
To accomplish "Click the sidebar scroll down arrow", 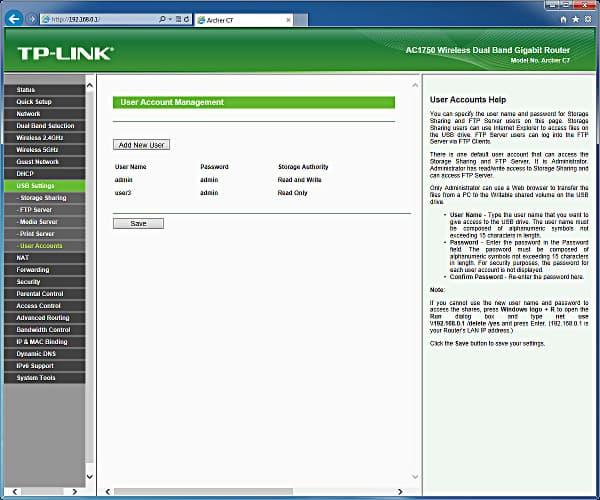I will [90, 477].
